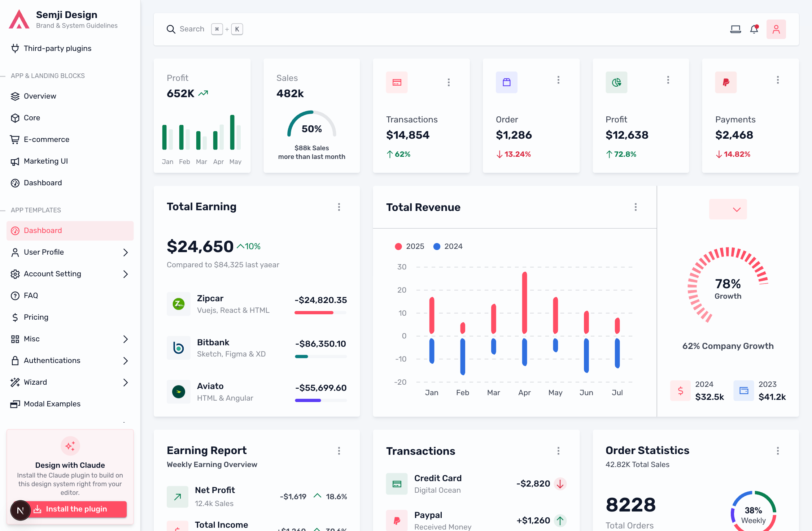Screen dimensions: 812x531
Task: Click the laptop display icon in header
Action: [735, 29]
